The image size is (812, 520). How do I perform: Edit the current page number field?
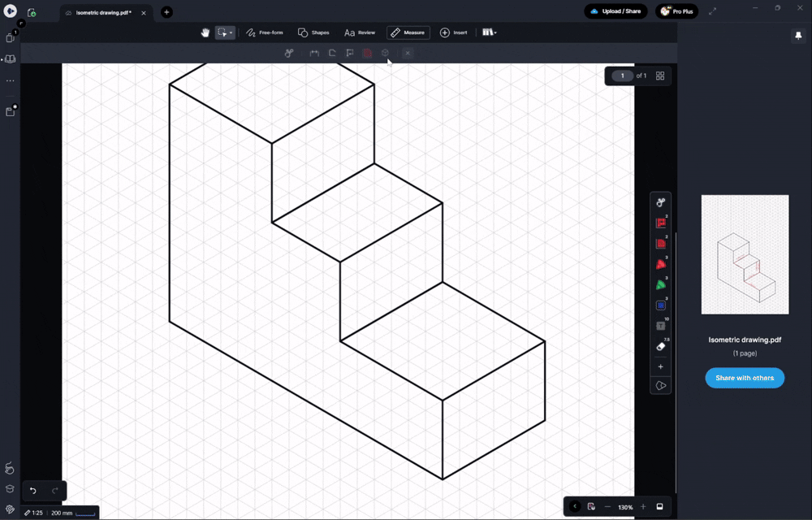623,76
